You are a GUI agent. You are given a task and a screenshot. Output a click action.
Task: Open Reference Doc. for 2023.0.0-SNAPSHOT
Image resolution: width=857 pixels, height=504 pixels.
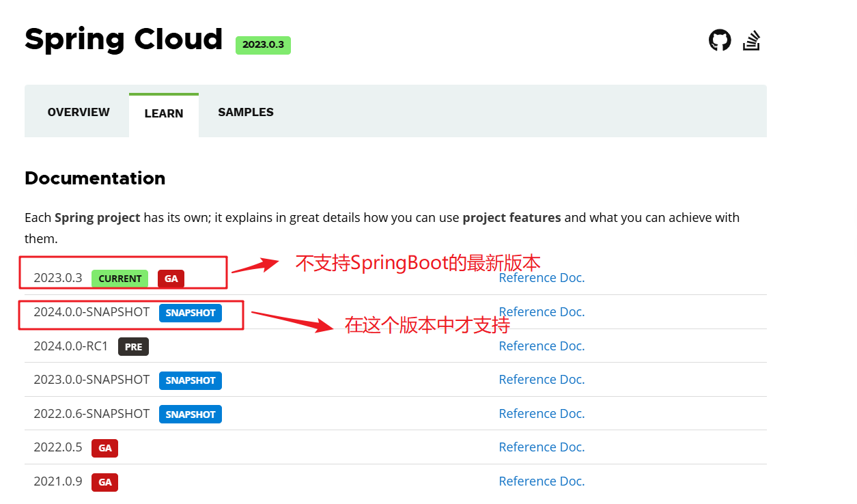[x=542, y=380]
